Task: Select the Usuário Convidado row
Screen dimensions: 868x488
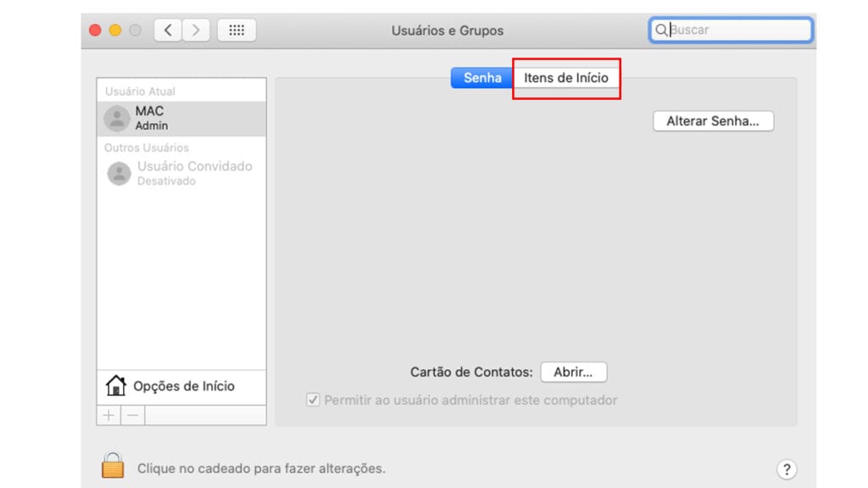Action: pyautogui.click(x=181, y=173)
